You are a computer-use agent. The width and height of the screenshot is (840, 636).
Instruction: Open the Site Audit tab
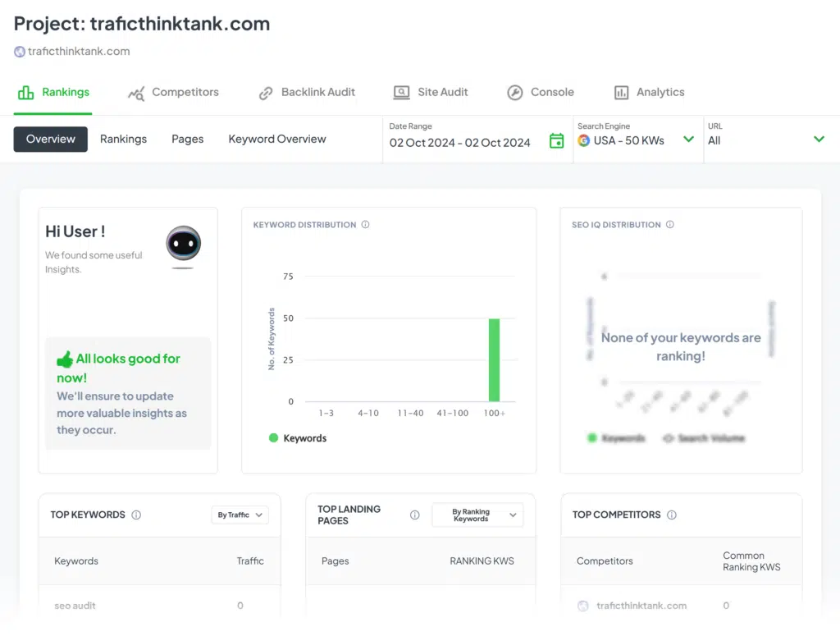click(431, 93)
